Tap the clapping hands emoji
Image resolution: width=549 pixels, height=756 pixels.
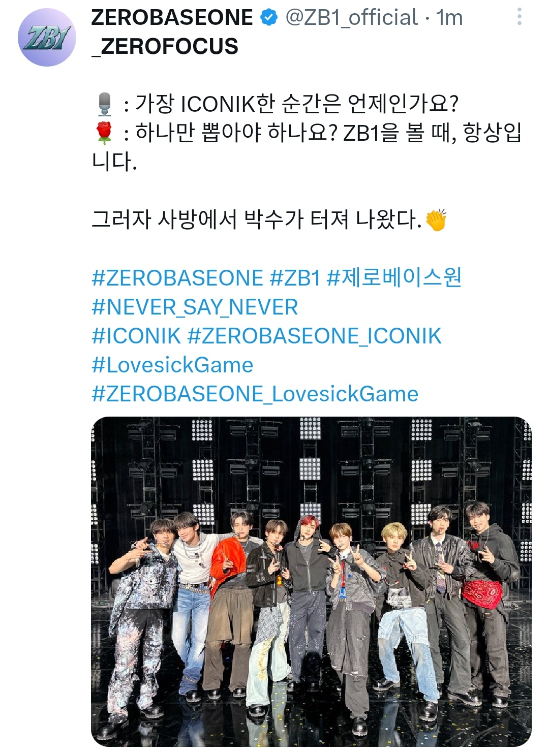point(436,220)
